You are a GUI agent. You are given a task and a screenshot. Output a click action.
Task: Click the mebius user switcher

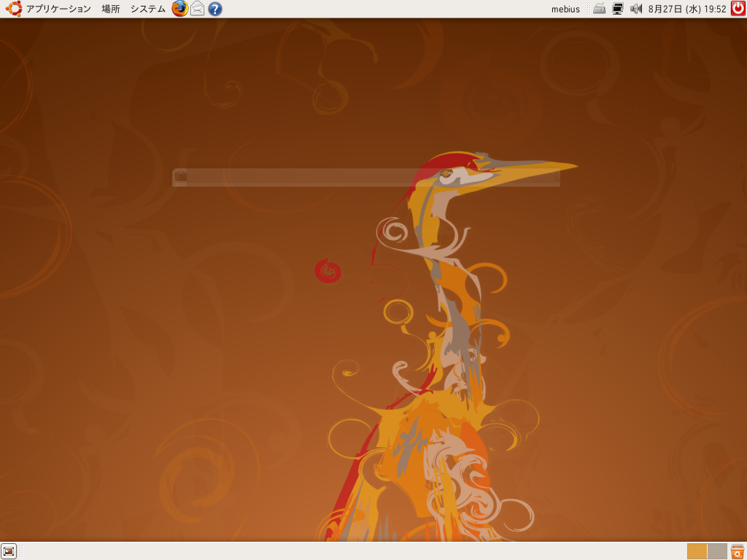[x=565, y=9]
